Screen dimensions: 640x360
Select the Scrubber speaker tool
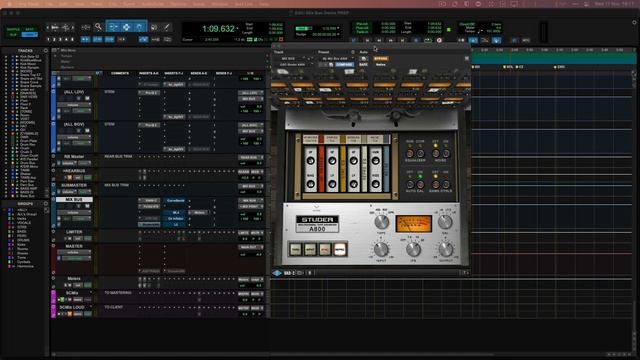(x=154, y=27)
